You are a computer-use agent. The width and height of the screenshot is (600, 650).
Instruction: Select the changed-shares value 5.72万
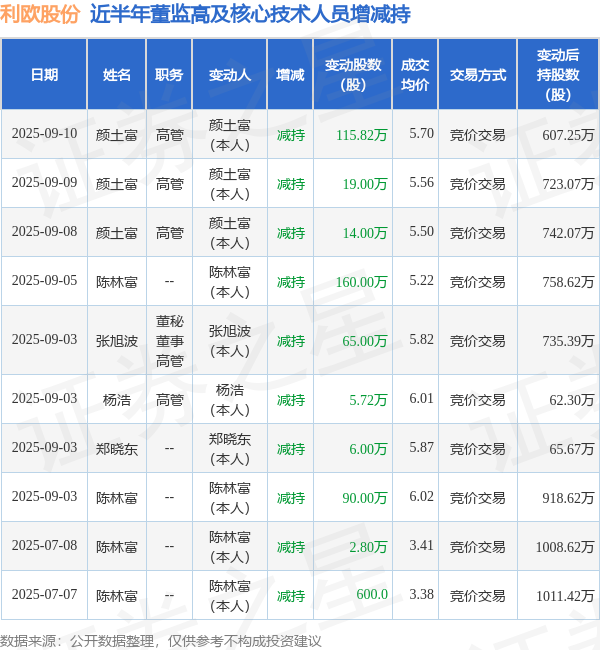368,399
